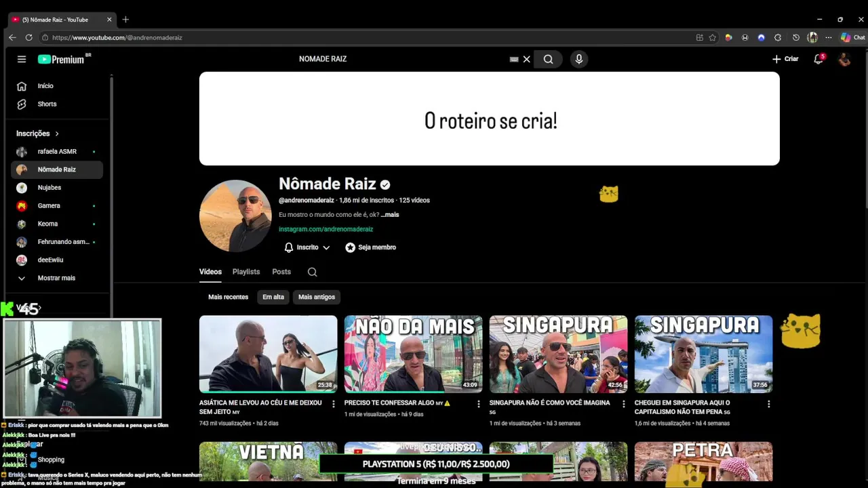Open the deeEwiiu channel subscription
Viewport: 868px width, 488px height.
[x=57, y=260]
